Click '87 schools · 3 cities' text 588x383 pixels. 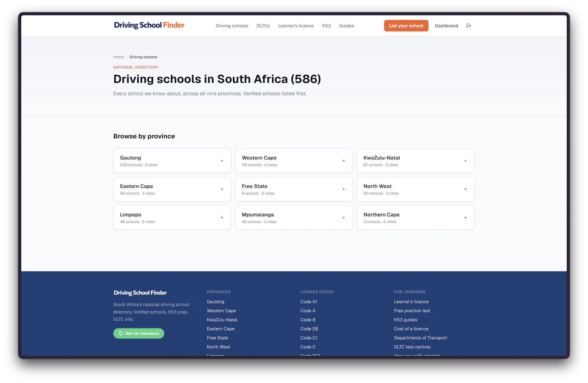point(381,165)
